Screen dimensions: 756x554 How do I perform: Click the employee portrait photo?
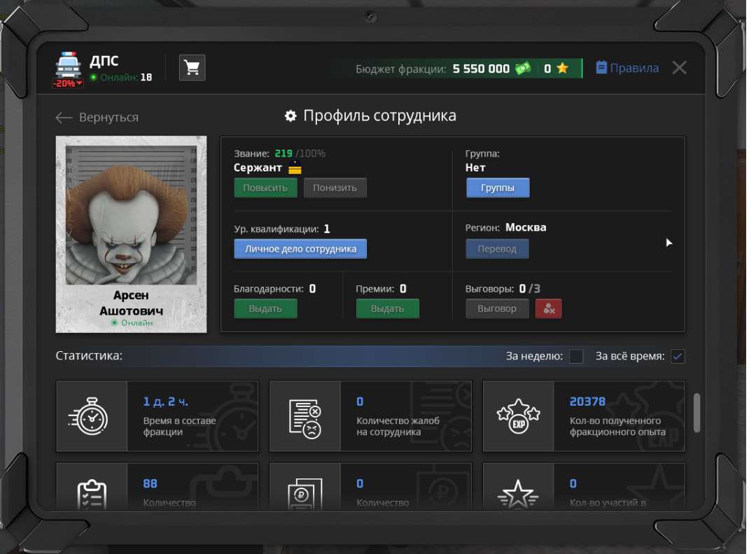tap(131, 213)
